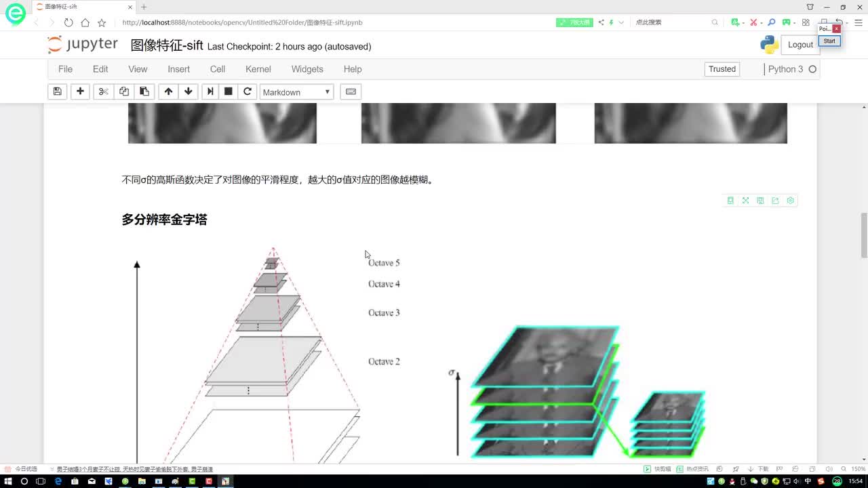868x488 pixels.
Task: Select the 图像特征-sift browser tab
Action: tap(85, 7)
